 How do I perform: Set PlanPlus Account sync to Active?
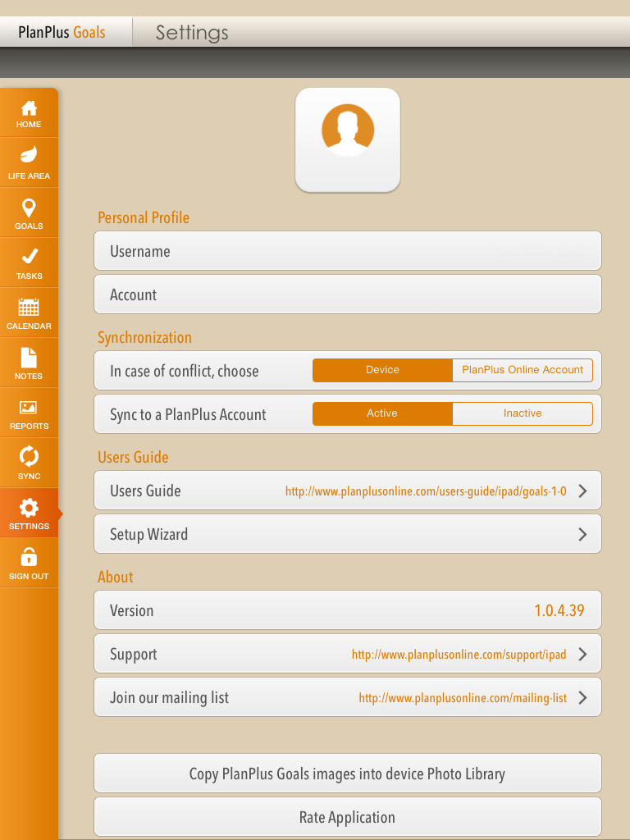click(x=382, y=413)
